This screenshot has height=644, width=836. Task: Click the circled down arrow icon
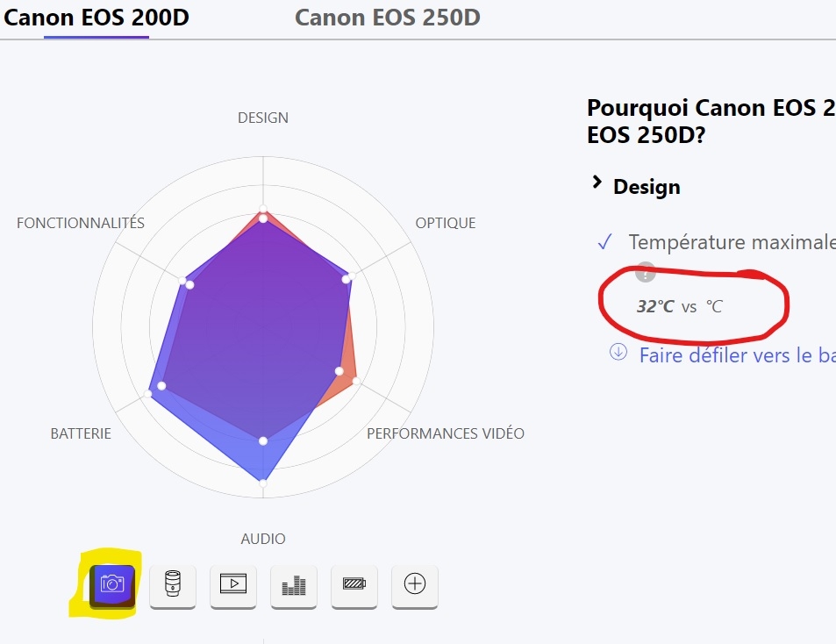pyautogui.click(x=618, y=352)
